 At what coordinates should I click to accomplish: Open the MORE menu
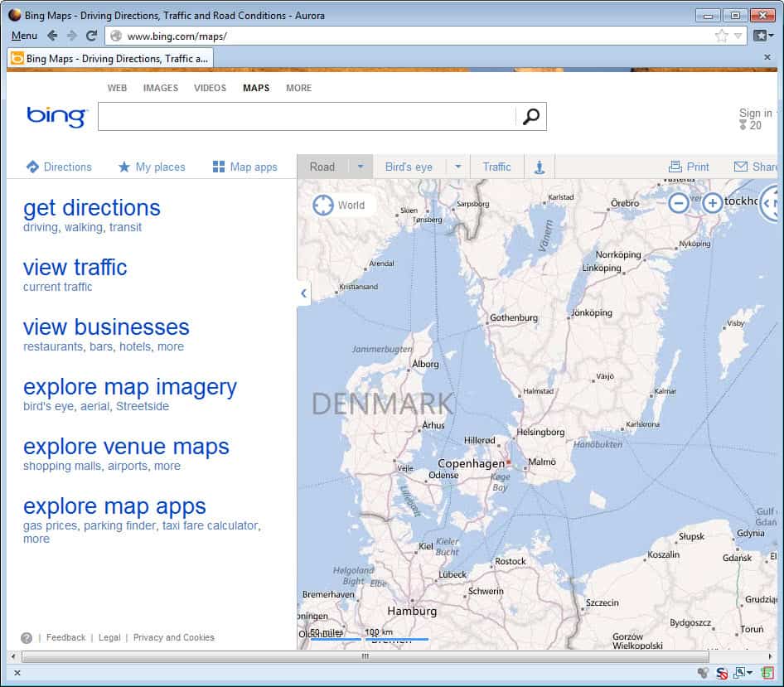[298, 88]
